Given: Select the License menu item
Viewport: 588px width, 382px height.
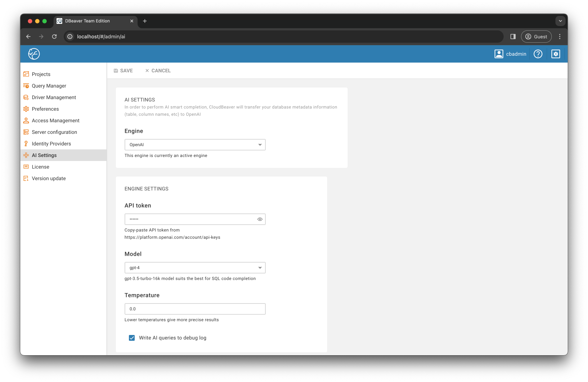Looking at the screenshot, I should point(63,167).
